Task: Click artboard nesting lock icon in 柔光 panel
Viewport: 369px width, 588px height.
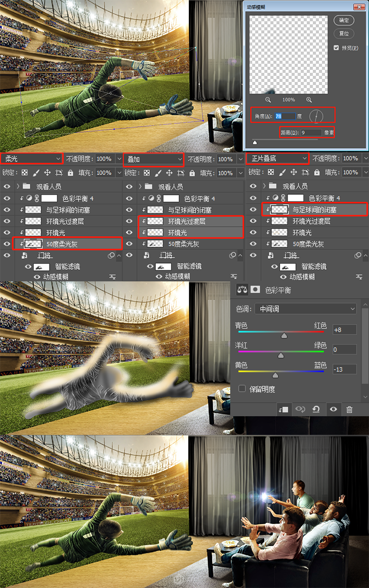Action: [x=59, y=173]
